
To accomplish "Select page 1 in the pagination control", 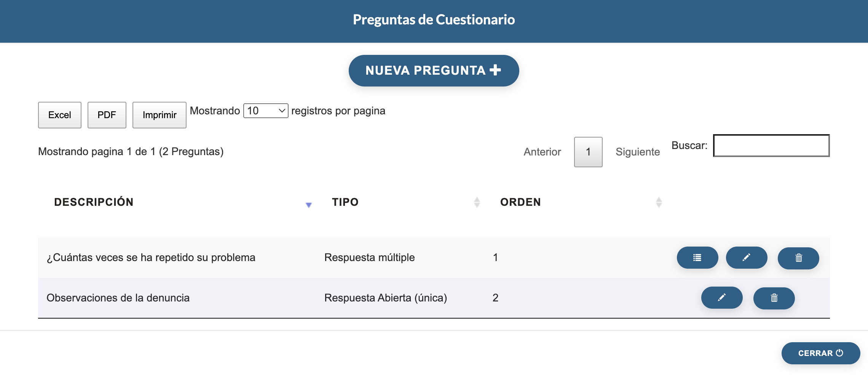I will click(588, 152).
